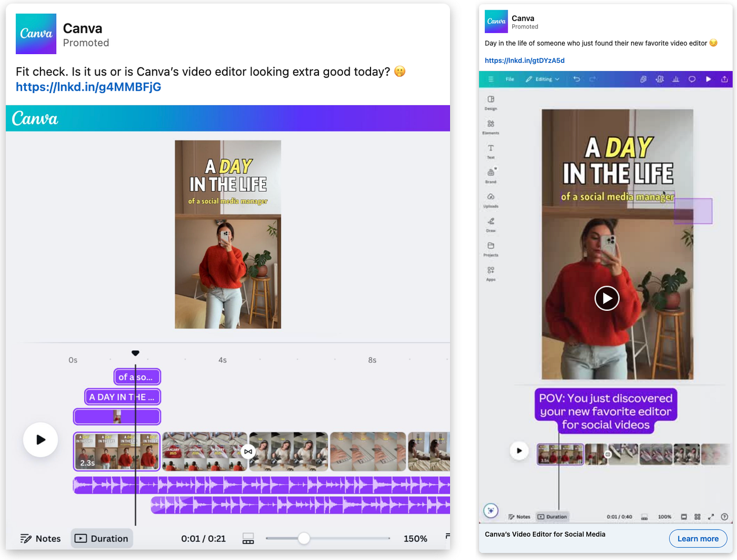Click the video preview canvas in left ad
This screenshot has height=560, width=737.
(228, 234)
